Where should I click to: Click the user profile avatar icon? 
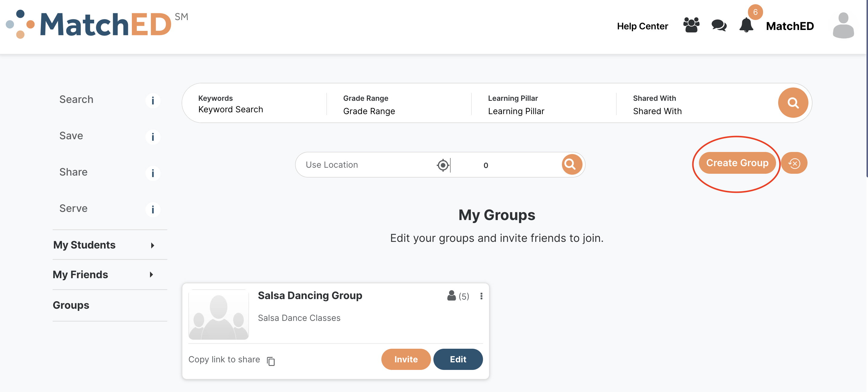[x=843, y=25]
